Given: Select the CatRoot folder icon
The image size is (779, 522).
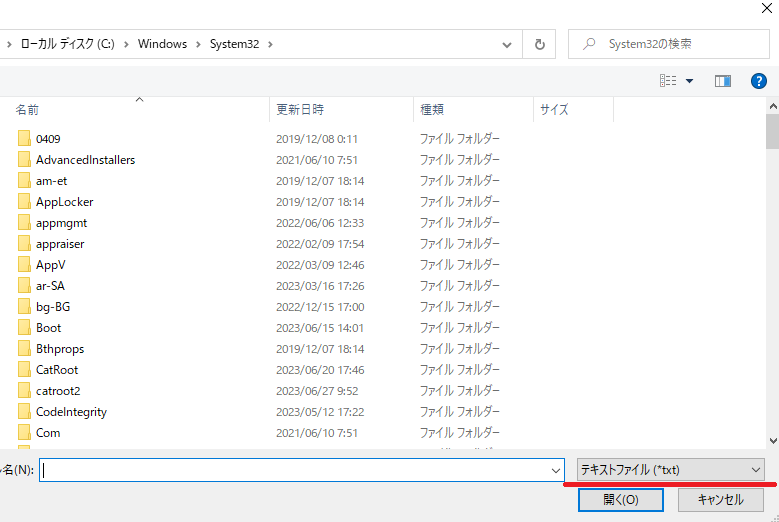Looking at the screenshot, I should coord(24,369).
